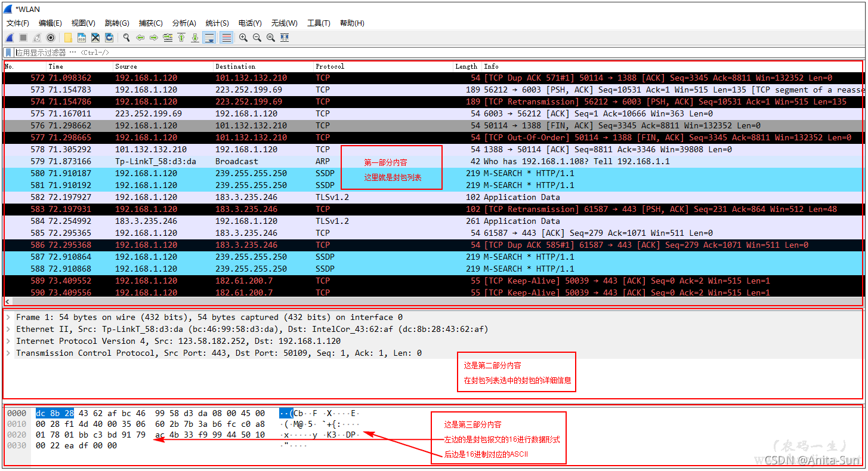Go back to previous packet
The image size is (868, 471).
[x=140, y=38]
